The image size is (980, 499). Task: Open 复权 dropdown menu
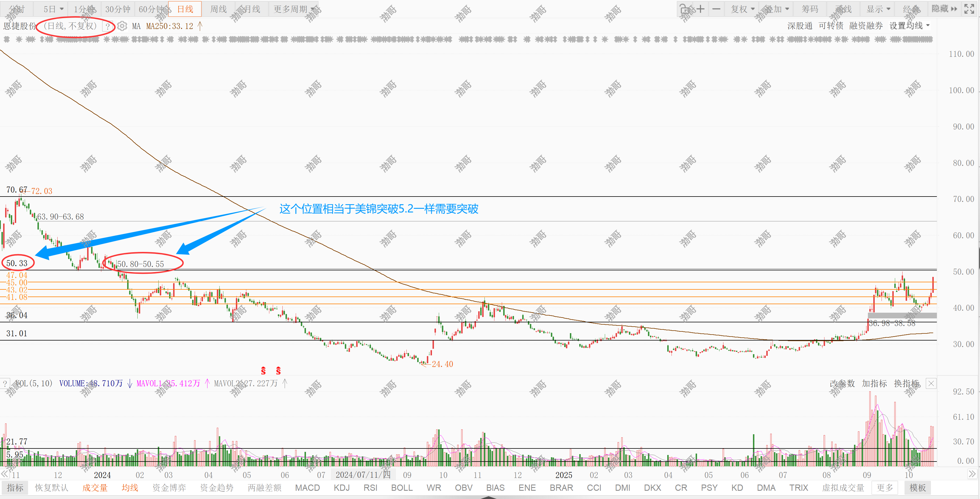(742, 9)
